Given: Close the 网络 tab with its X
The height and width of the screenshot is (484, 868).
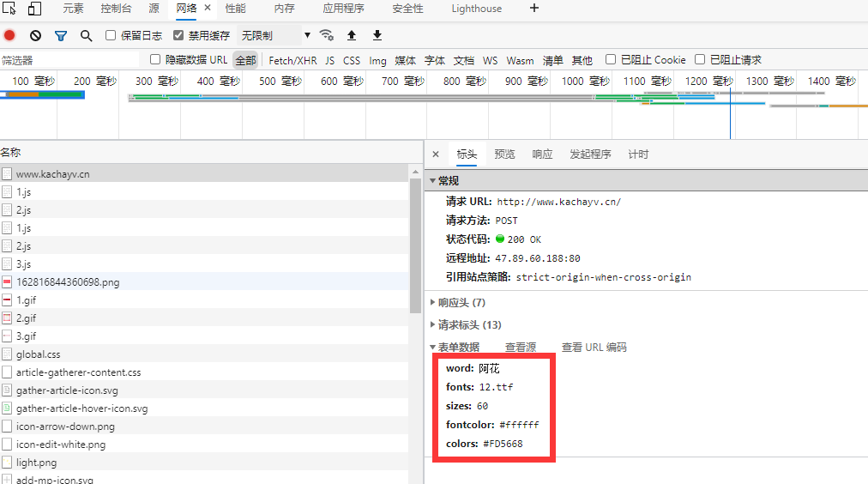Looking at the screenshot, I should point(208,8).
